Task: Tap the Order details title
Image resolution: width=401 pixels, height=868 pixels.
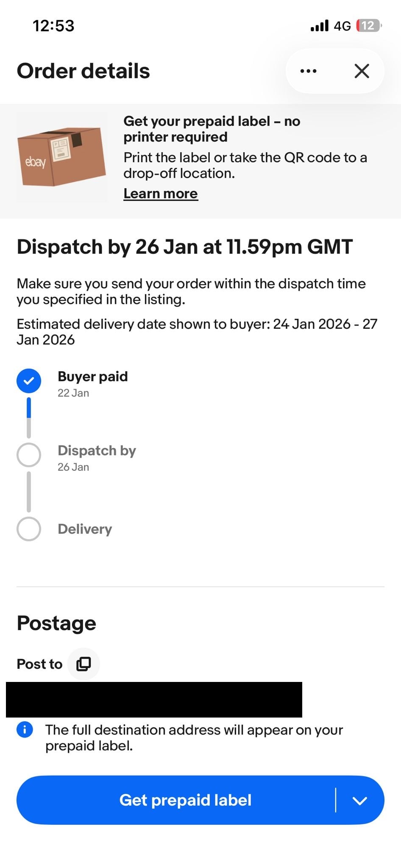Action: (83, 71)
